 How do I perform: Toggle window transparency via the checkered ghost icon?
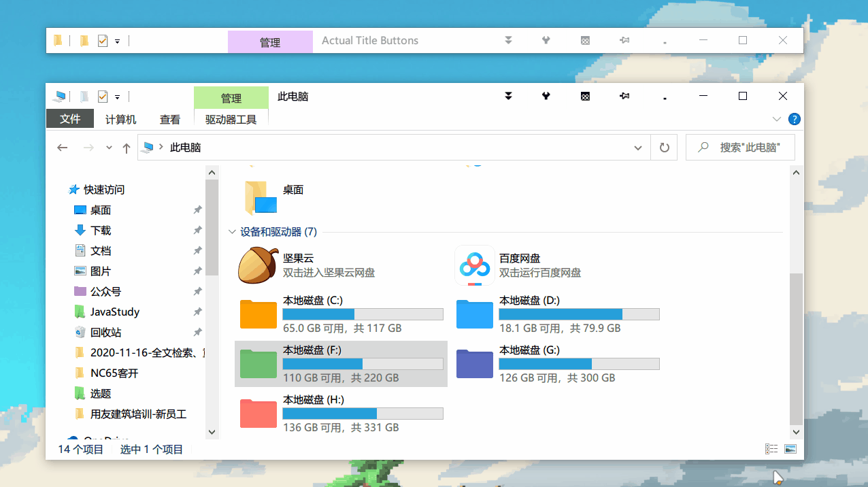[x=585, y=96]
